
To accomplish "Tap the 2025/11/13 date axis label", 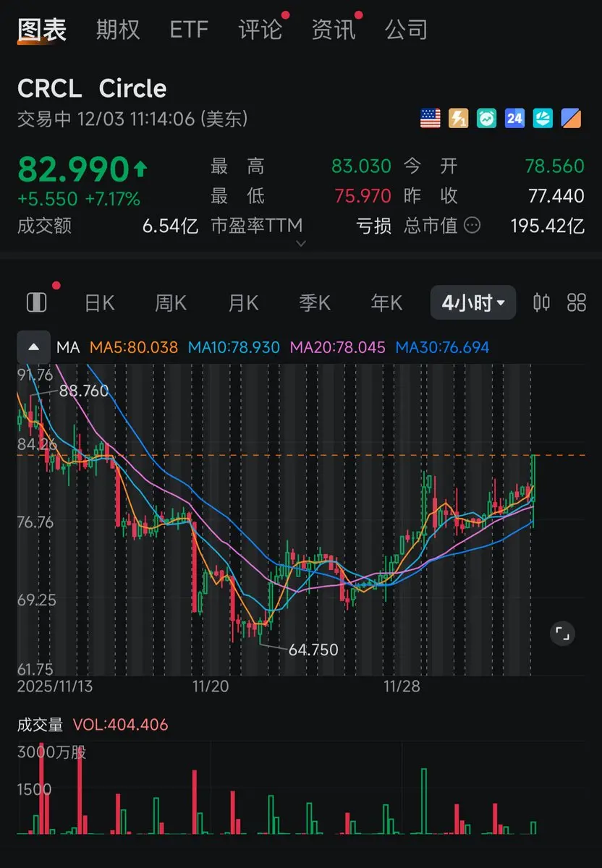I will 55,686.
